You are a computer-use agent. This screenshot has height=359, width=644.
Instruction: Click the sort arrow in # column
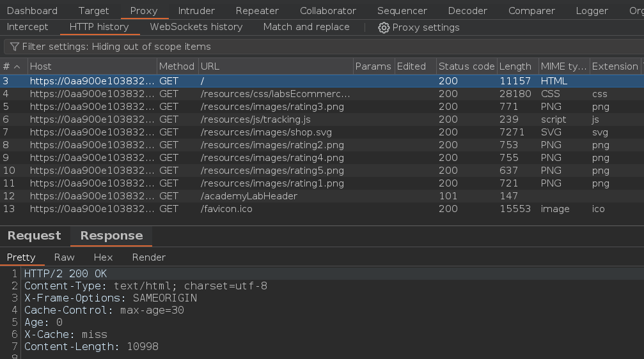pos(17,66)
